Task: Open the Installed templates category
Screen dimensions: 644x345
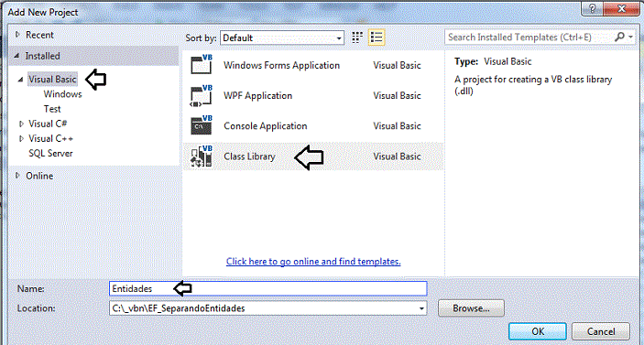Action: pyautogui.click(x=43, y=56)
